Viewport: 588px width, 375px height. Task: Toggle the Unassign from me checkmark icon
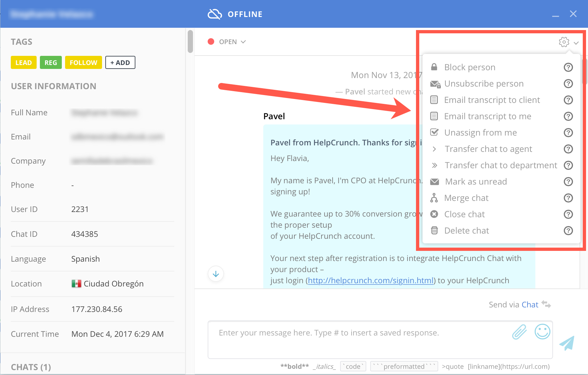pyautogui.click(x=434, y=132)
